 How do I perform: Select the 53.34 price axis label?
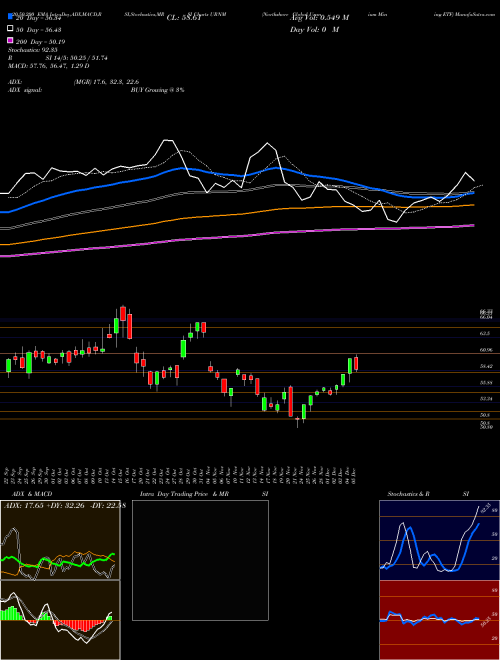[486, 399]
